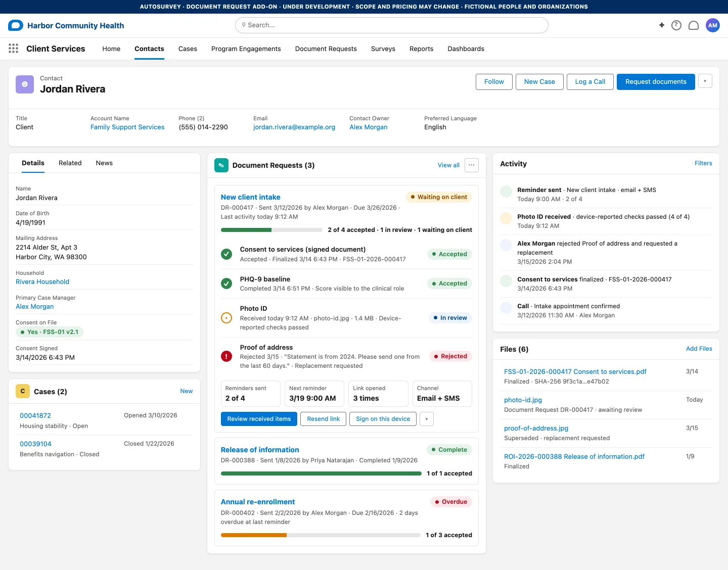Expand the dropdown beside Request documents

tap(705, 81)
